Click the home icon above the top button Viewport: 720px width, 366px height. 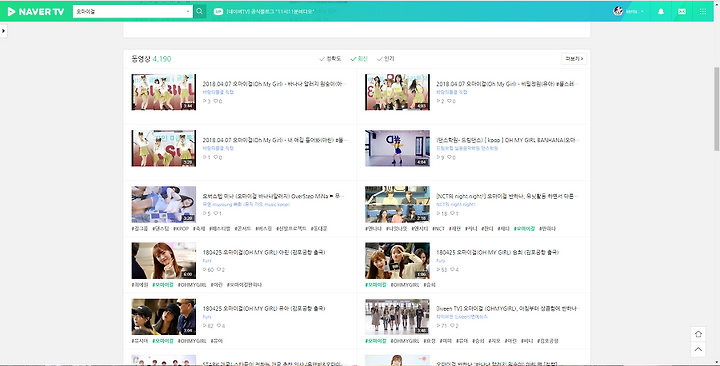698,334
